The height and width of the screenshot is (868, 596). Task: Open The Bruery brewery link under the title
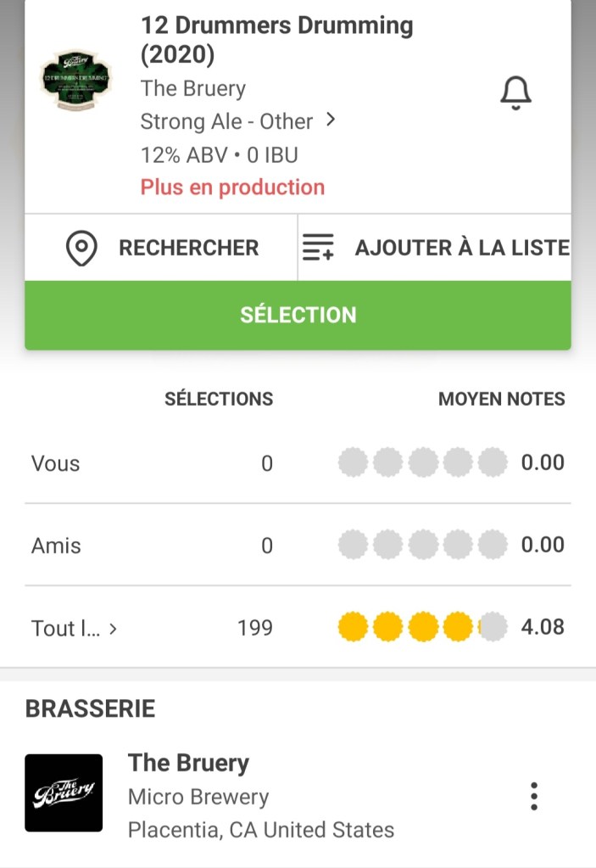pos(192,88)
